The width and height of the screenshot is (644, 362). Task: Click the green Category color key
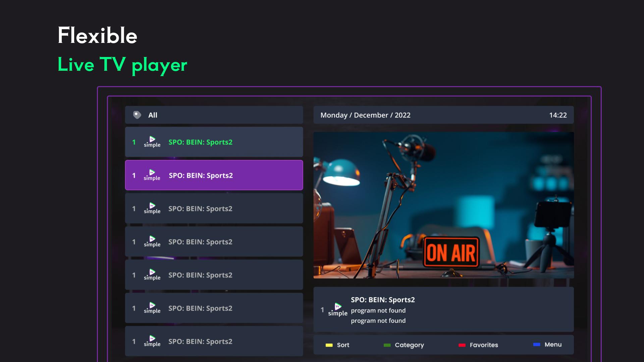point(387,345)
